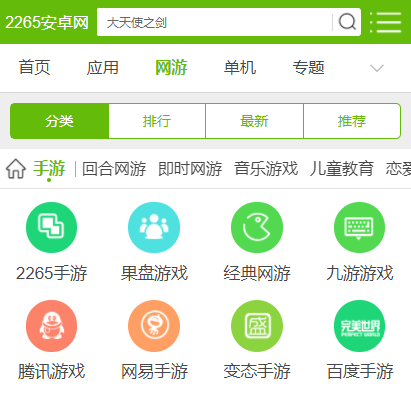Click the search magnifier icon
411x396 pixels.
coord(347,22)
